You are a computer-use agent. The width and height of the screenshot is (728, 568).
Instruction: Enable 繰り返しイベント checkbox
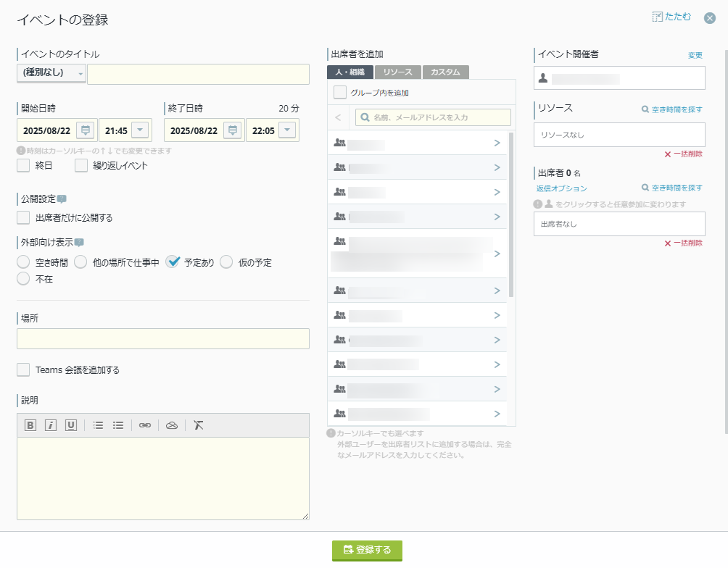(x=81, y=166)
